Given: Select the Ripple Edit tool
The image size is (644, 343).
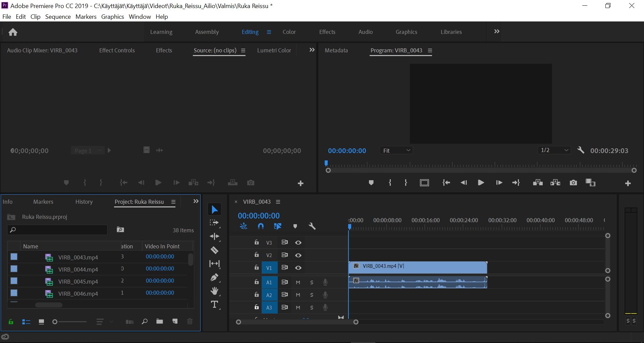Looking at the screenshot, I should 214,237.
